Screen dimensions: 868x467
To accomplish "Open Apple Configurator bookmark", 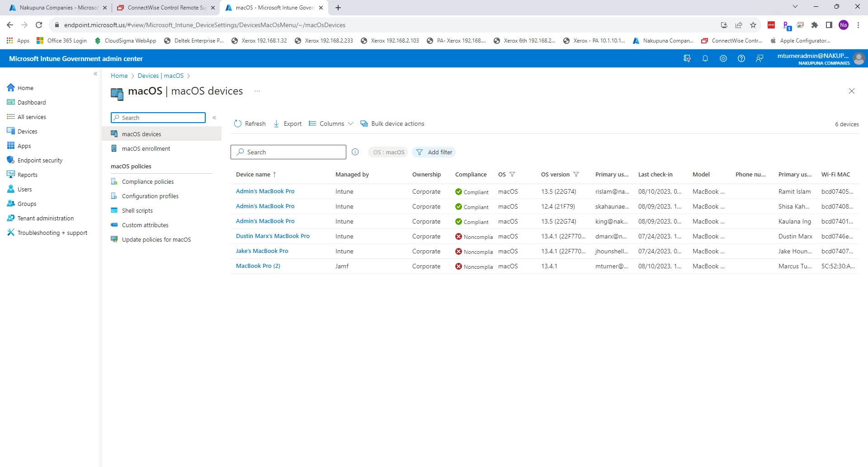I will coord(801,41).
